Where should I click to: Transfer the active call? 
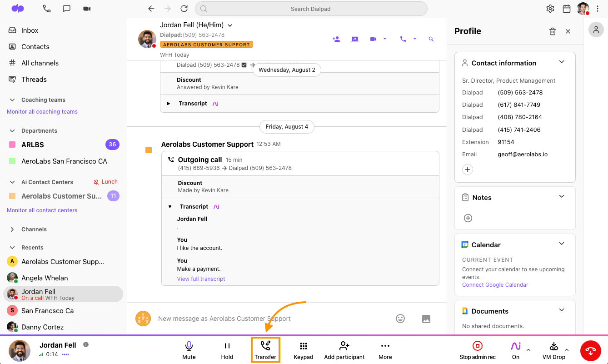click(x=265, y=350)
